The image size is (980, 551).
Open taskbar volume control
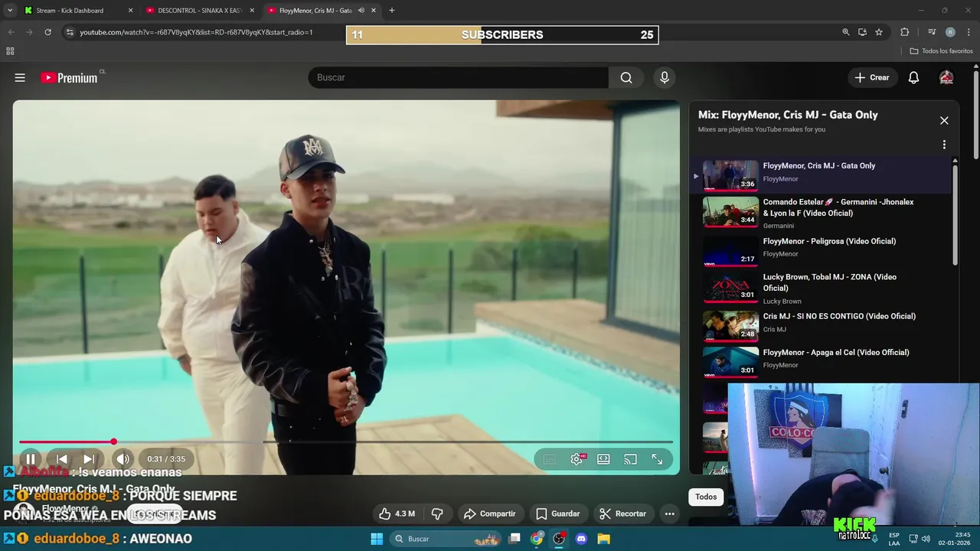click(x=926, y=539)
